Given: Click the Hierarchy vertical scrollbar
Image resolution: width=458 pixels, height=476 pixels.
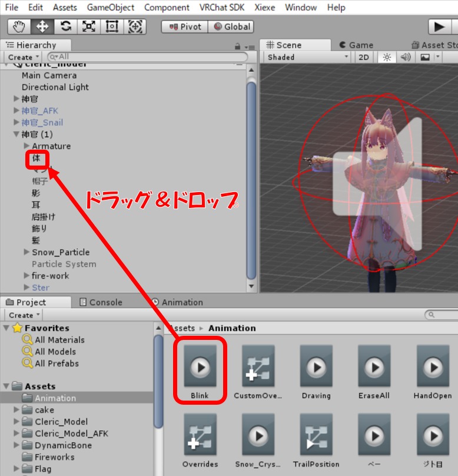Looking at the screenshot, I should [x=251, y=177].
